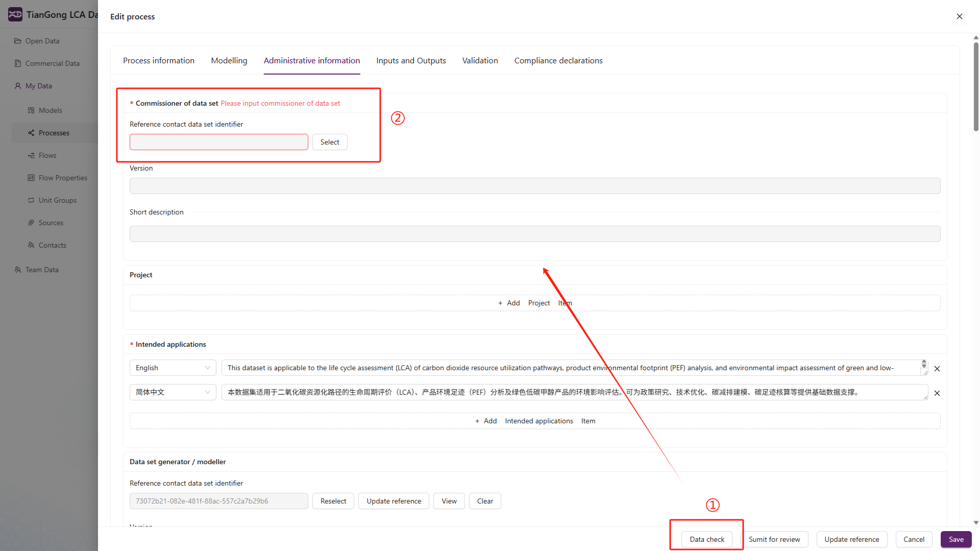Click the drawer's vertical scrollbar thumb
This screenshot has width=980, height=551.
point(976,87)
